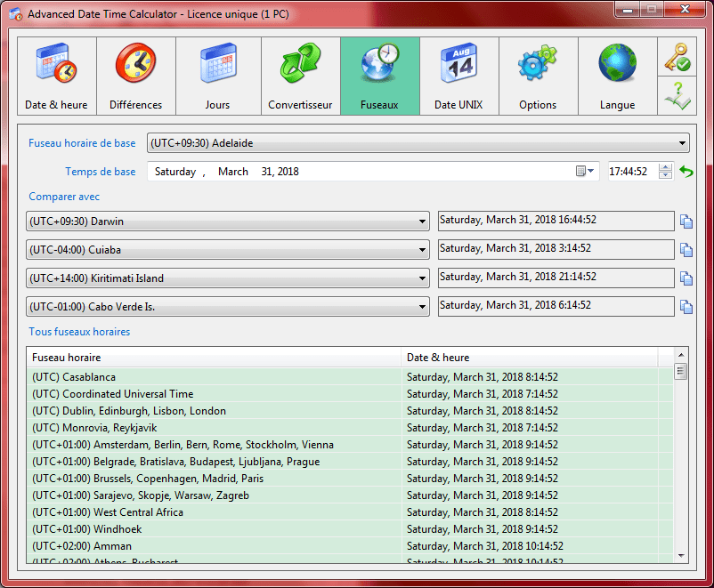Select the Amsterdam, Berlin, Bern, Rome row
Viewport: 714px width, 588px height.
point(350,445)
